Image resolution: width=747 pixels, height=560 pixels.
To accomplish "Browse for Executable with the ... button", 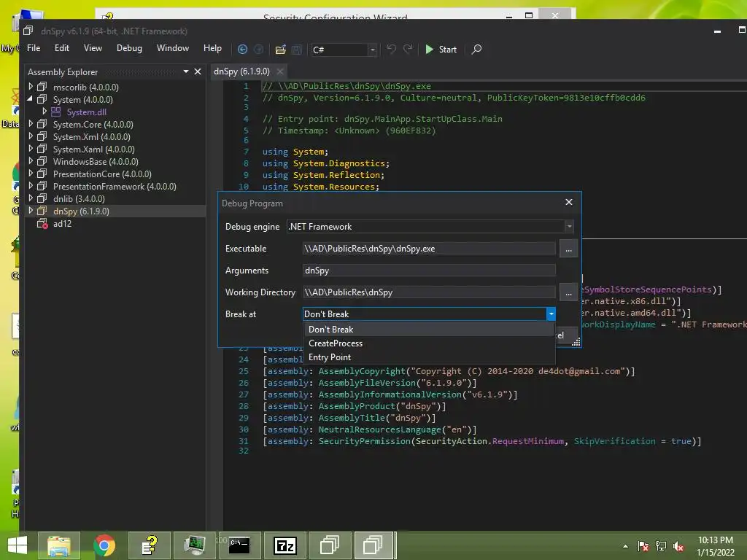I will 568,249.
